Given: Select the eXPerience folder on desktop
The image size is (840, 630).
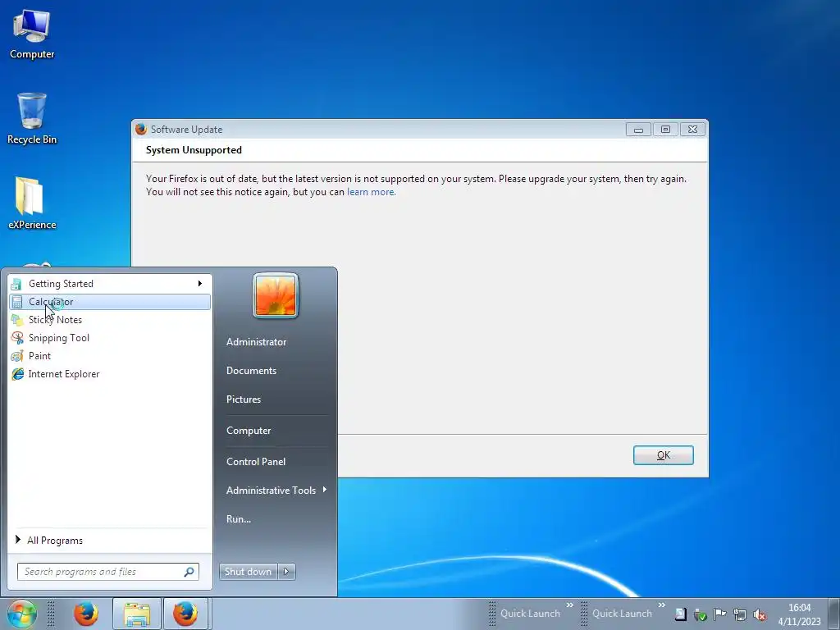Looking at the screenshot, I should click(32, 203).
